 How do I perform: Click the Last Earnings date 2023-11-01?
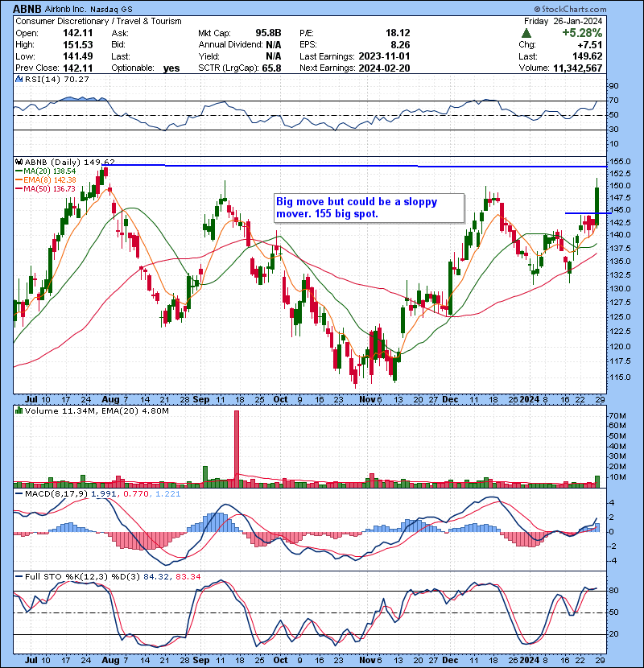[385, 56]
